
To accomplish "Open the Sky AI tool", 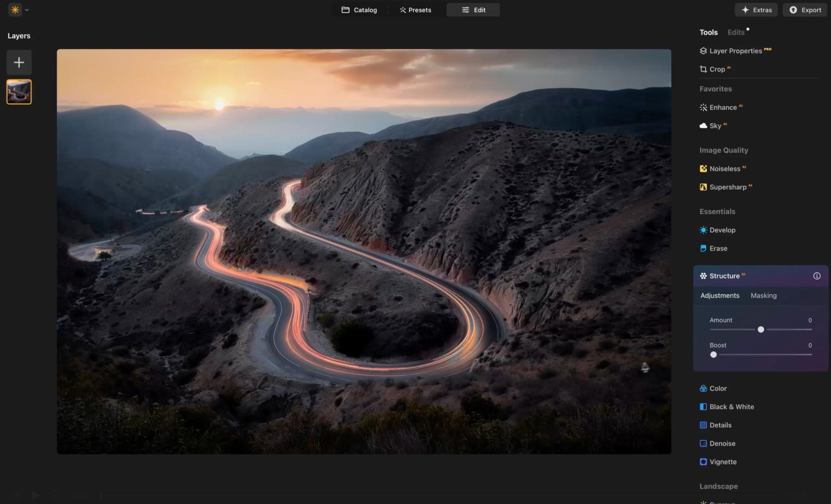I will (x=713, y=126).
